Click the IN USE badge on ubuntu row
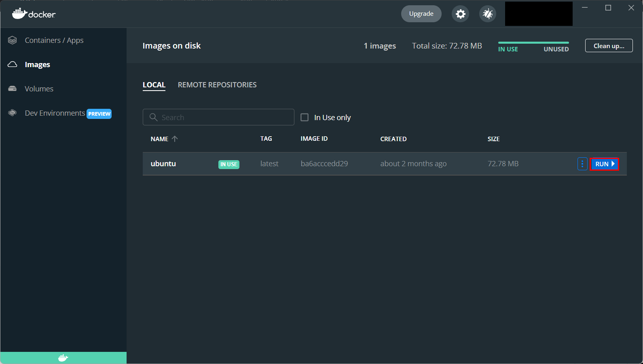Viewport: 643px width, 364px height. (229, 164)
